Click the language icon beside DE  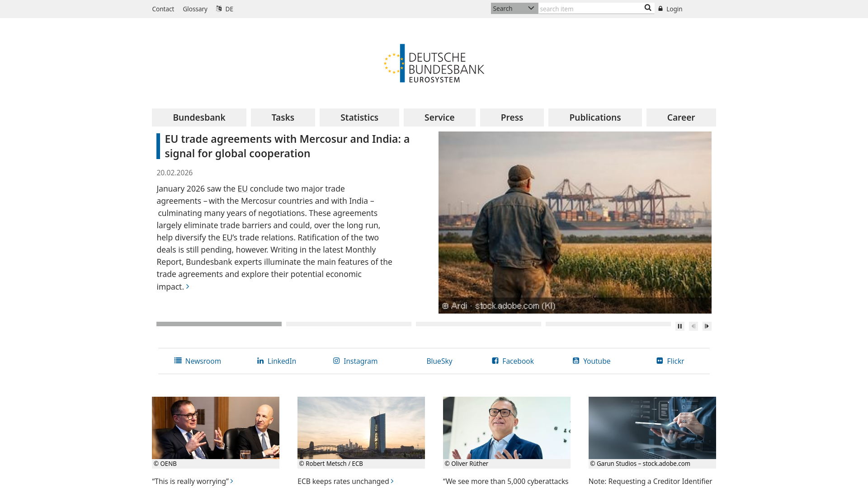click(219, 9)
